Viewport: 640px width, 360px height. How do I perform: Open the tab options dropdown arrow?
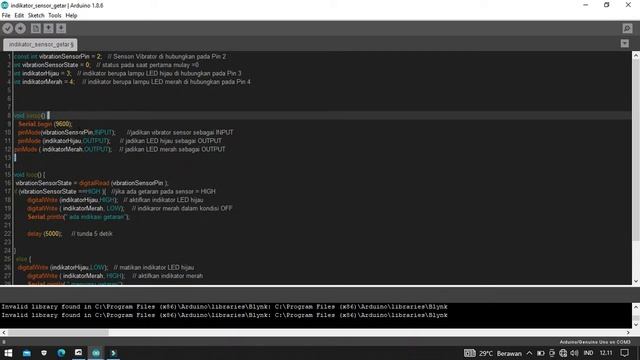[624, 43]
